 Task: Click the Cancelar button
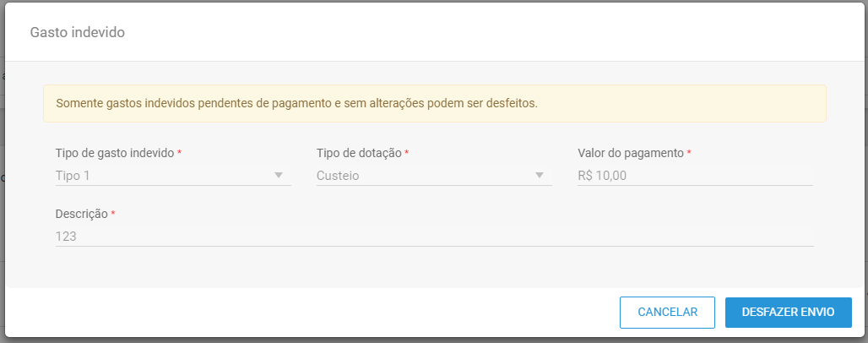pyautogui.click(x=668, y=313)
